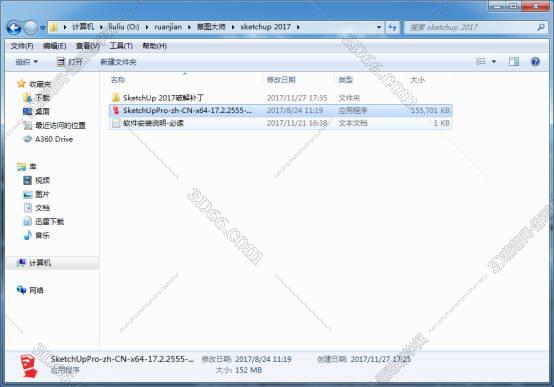This screenshot has height=387, width=554.
Task: Click the blue help question mark icon
Action: [x=535, y=62]
